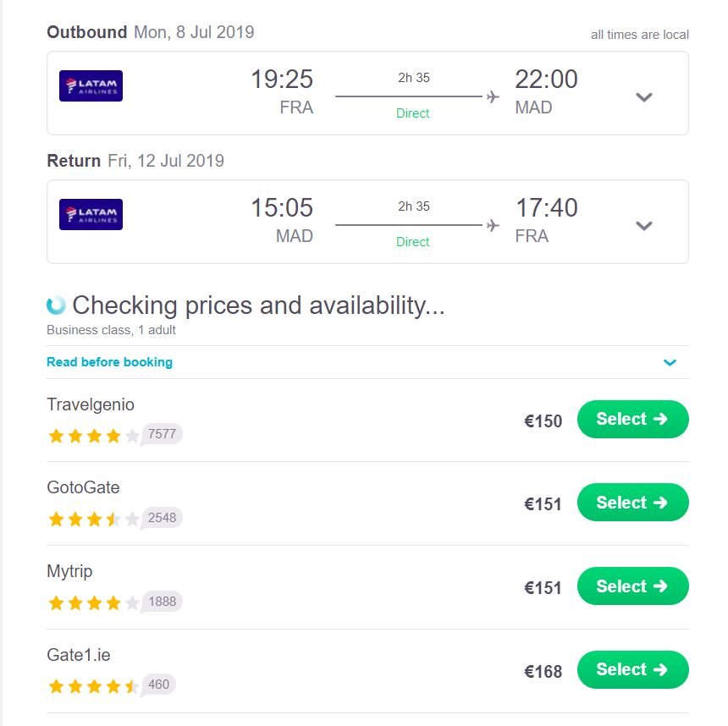Select Gate1.ie €168 offer
The height and width of the screenshot is (726, 728).
(632, 669)
